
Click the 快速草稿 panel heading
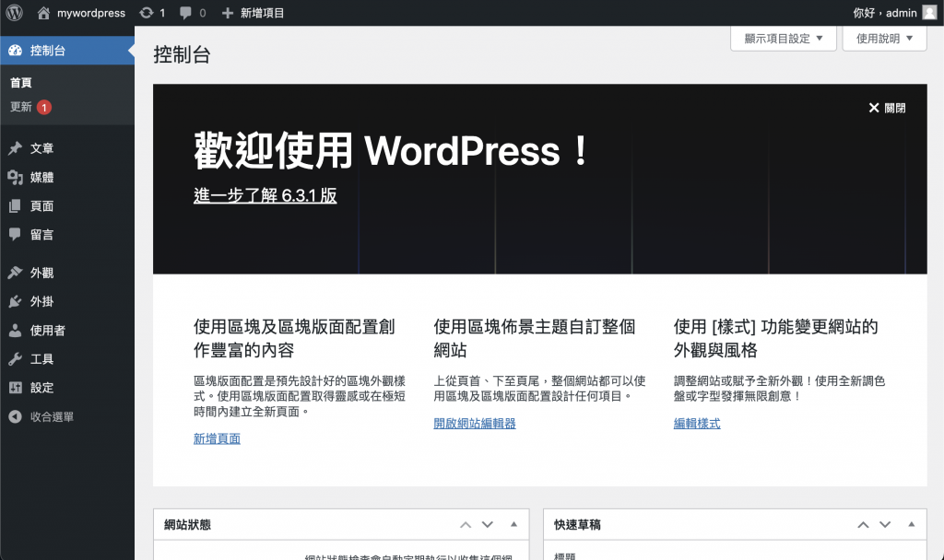click(577, 524)
